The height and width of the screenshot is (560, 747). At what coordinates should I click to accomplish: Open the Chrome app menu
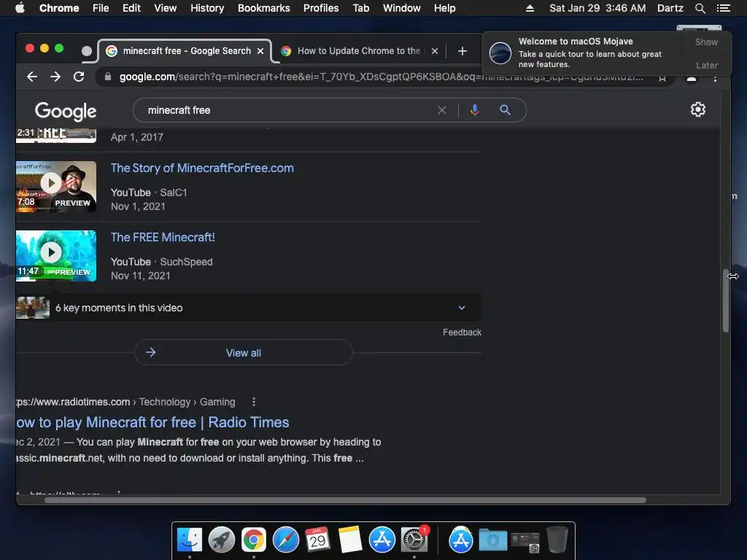click(x=59, y=8)
